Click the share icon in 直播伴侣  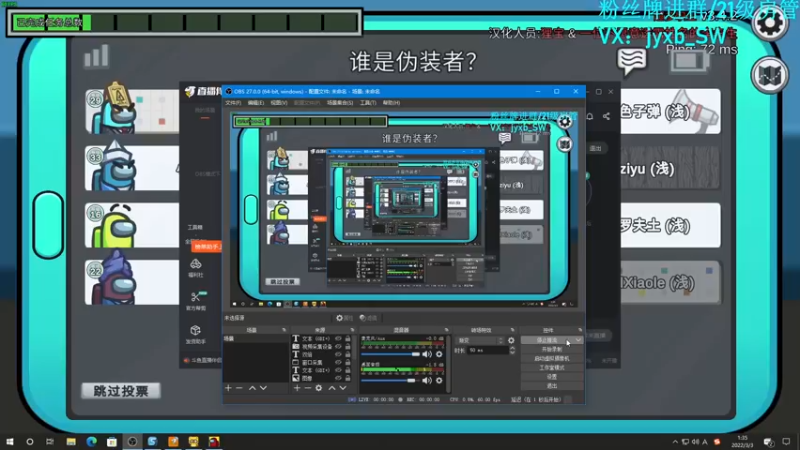pyautogui.click(x=606, y=116)
